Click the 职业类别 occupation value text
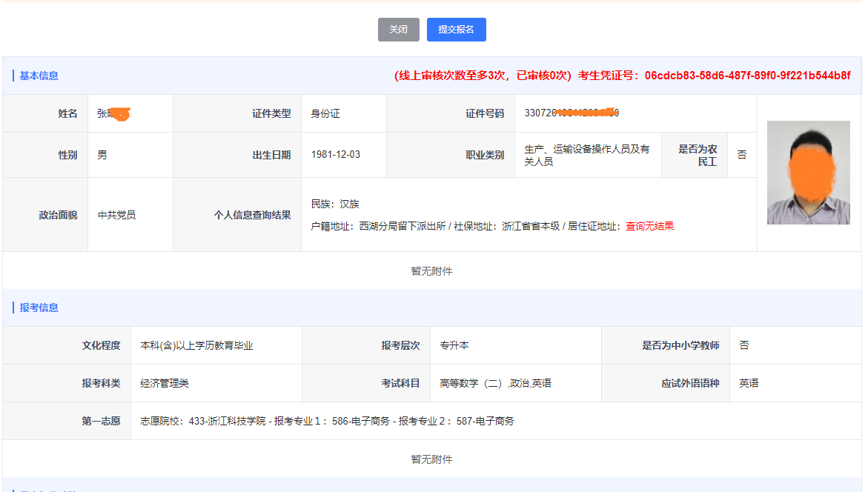The width and height of the screenshot is (868, 492). (x=586, y=155)
